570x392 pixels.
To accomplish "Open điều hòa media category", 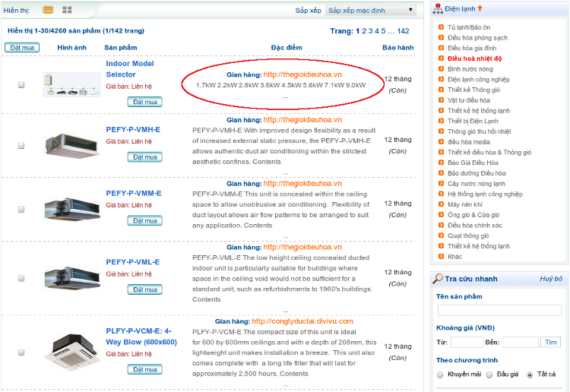I will [x=469, y=142].
